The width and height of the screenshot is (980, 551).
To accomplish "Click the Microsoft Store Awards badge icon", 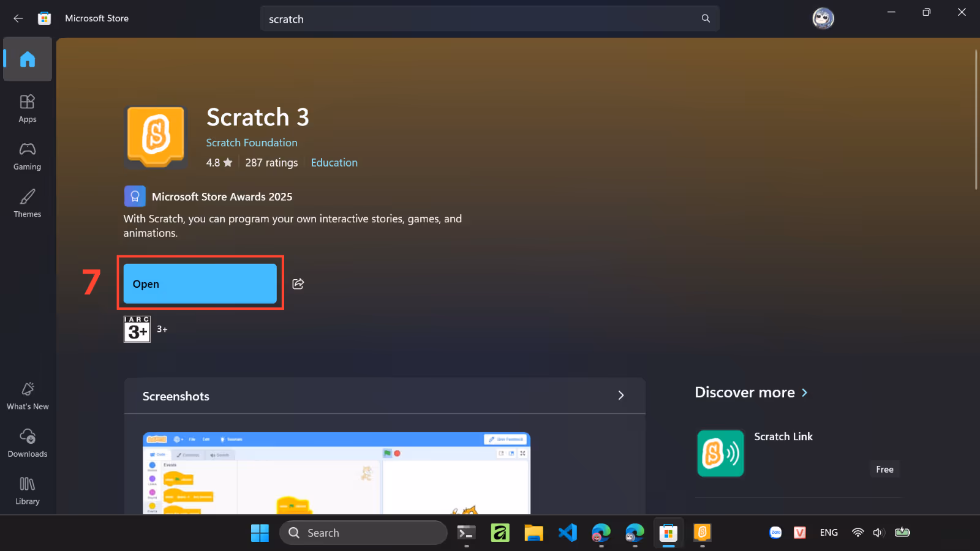I will click(x=135, y=197).
